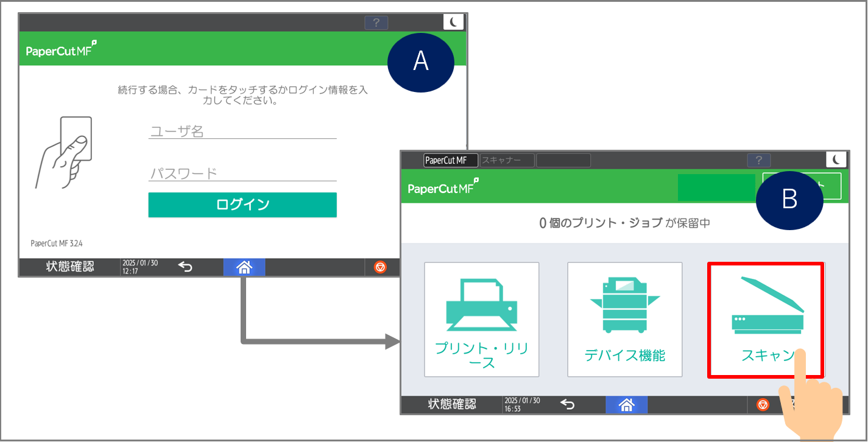Tap the card-in-hand icon in screen A
The height and width of the screenshot is (442, 868).
click(63, 152)
